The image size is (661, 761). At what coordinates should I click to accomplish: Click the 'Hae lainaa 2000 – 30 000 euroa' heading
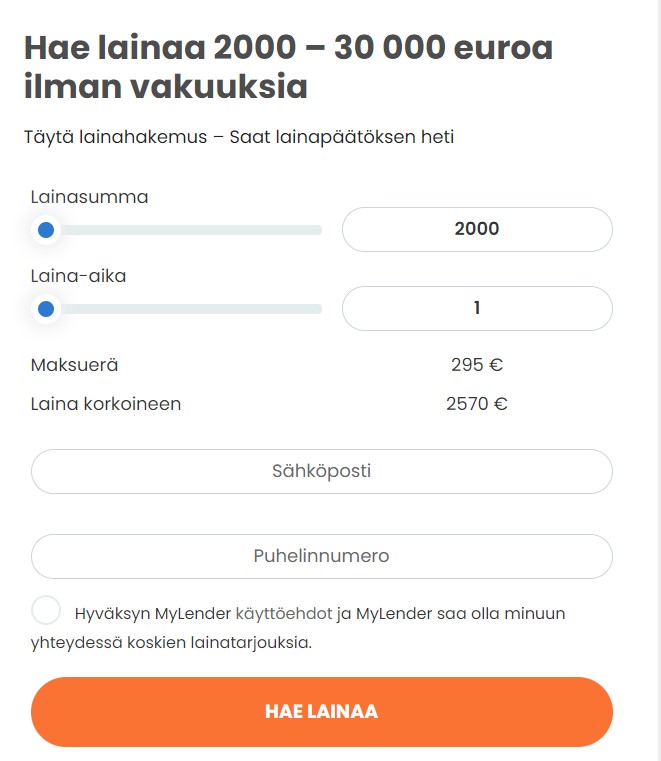tap(288, 67)
